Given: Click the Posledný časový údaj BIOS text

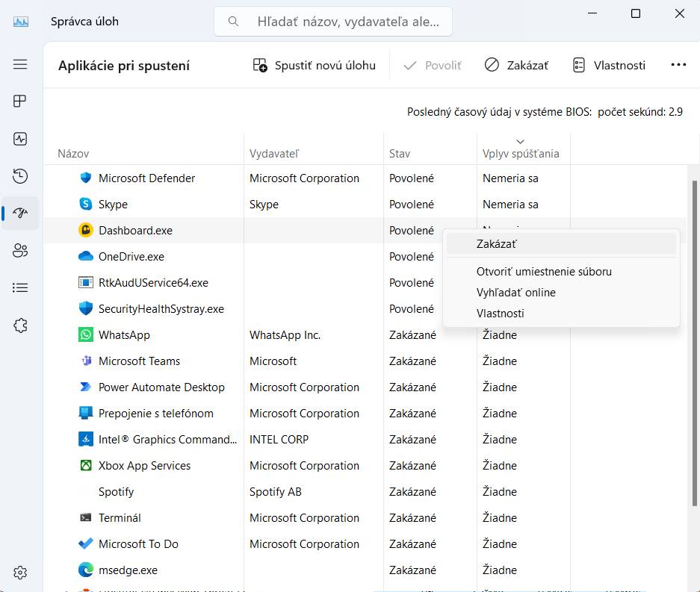Looking at the screenshot, I should click(x=545, y=111).
